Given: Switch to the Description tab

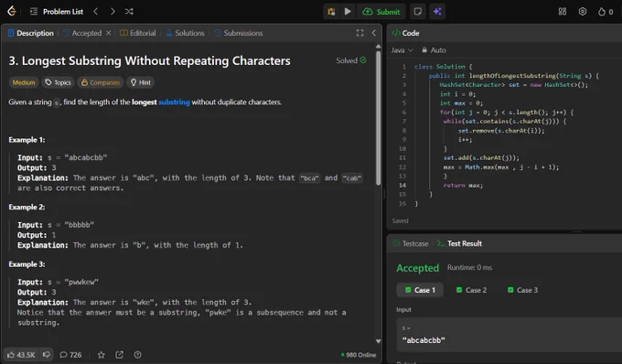Looking at the screenshot, I should 31,33.
